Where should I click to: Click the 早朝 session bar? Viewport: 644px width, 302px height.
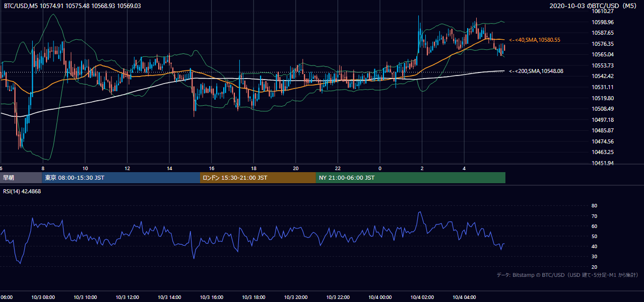pyautogui.click(x=21, y=178)
